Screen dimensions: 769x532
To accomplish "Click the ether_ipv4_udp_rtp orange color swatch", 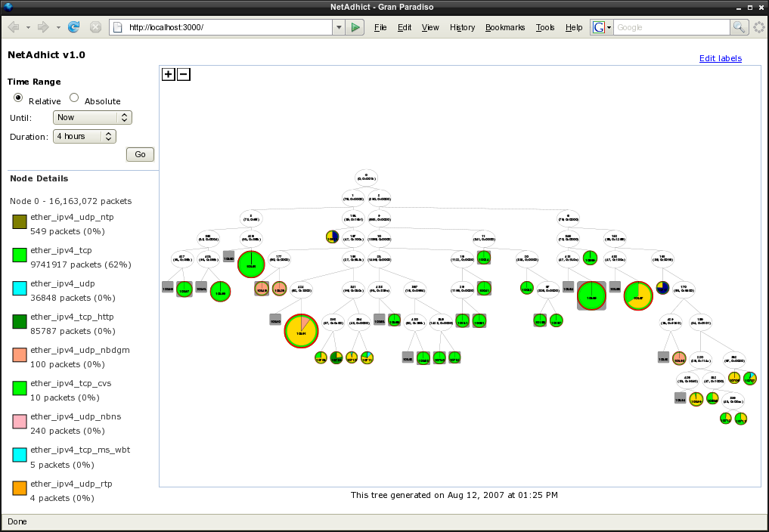I will pyautogui.click(x=19, y=489).
